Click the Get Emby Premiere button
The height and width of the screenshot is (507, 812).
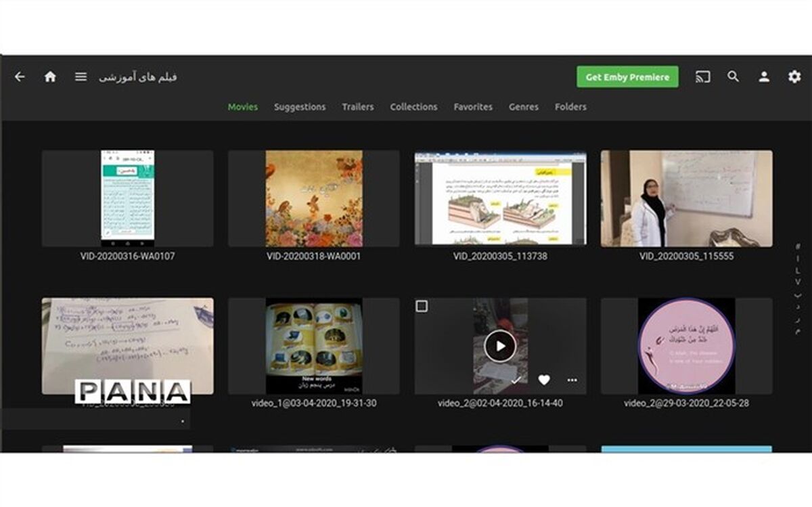pos(627,77)
